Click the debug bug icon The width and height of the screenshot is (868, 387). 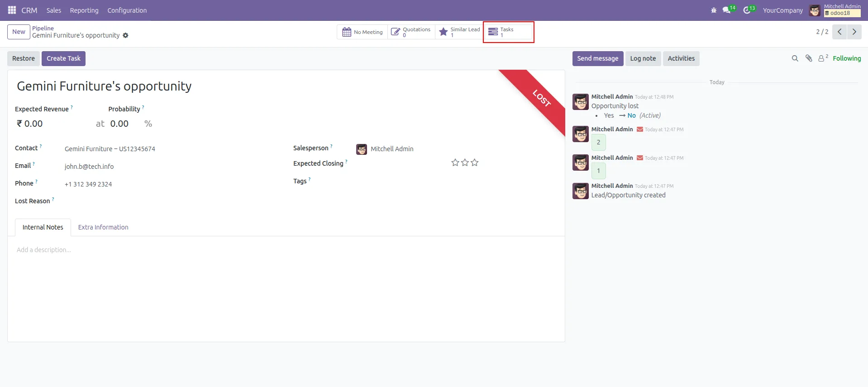[x=714, y=10]
